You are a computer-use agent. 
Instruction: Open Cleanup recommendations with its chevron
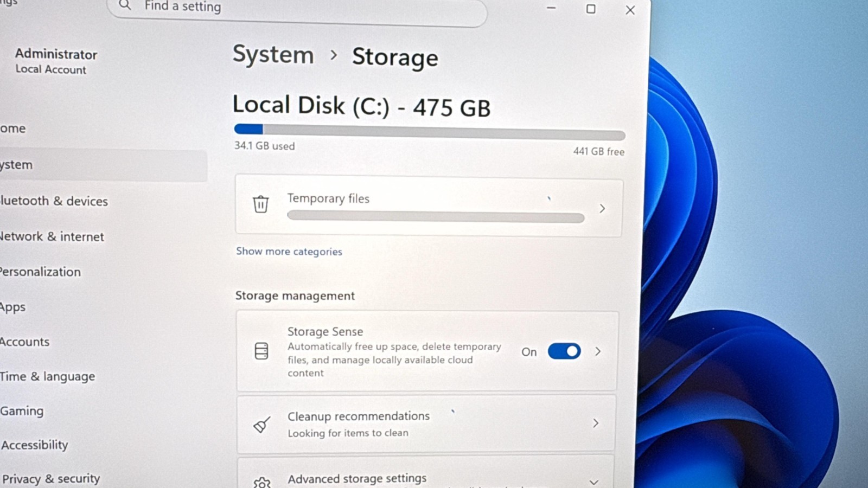click(x=596, y=423)
